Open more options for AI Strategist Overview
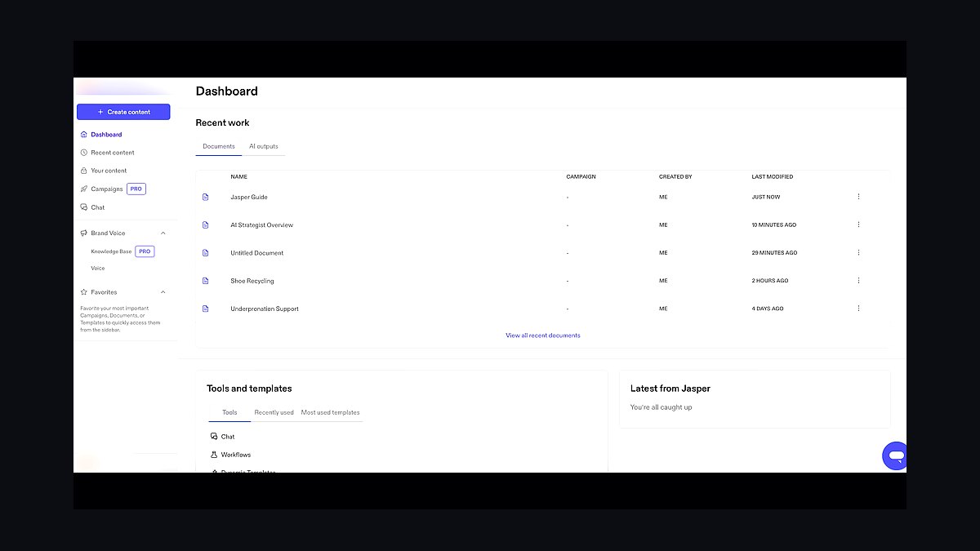980x551 pixels. pos(858,224)
